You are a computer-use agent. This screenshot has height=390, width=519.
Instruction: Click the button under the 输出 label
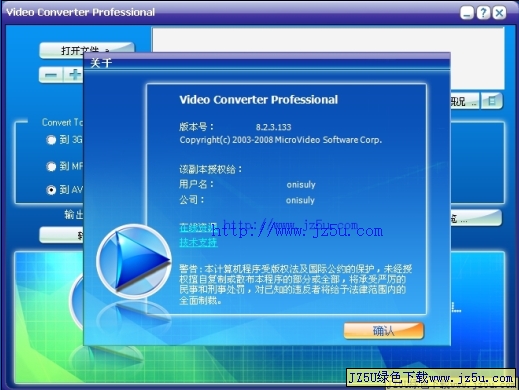[x=61, y=235]
